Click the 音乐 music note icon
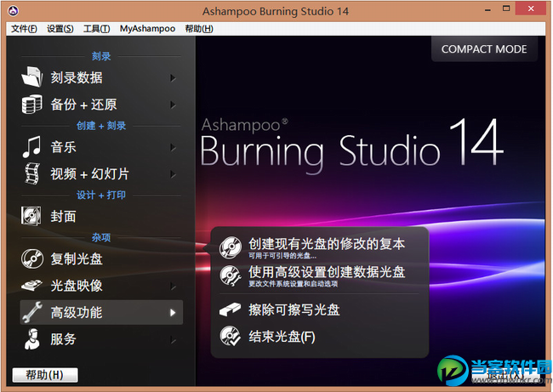Image resolution: width=553 pixels, height=392 pixels. coord(31,146)
